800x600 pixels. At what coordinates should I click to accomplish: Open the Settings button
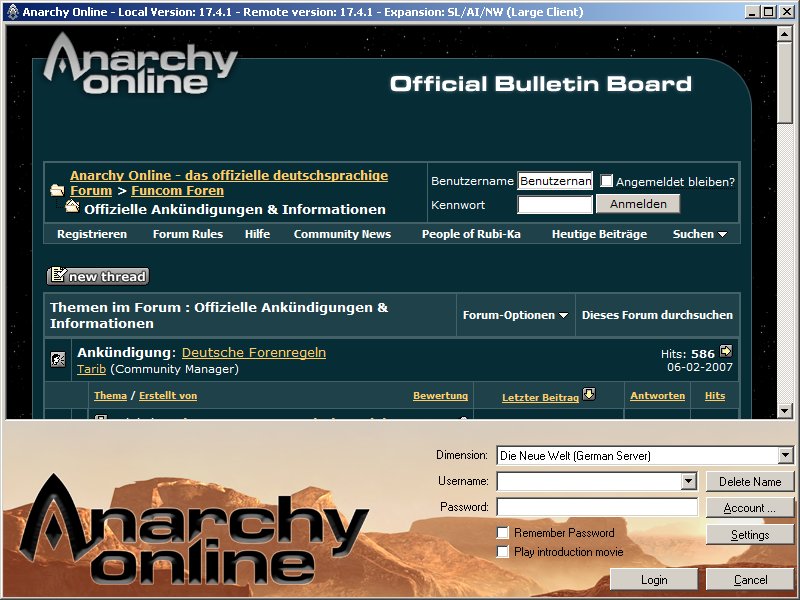(750, 534)
